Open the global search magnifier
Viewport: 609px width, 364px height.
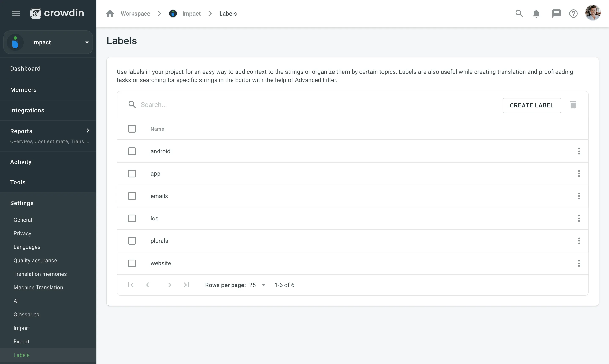click(519, 14)
